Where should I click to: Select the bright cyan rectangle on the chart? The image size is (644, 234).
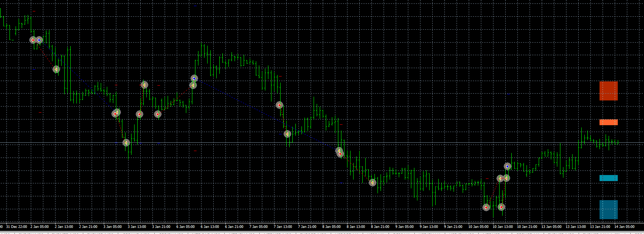(609, 178)
